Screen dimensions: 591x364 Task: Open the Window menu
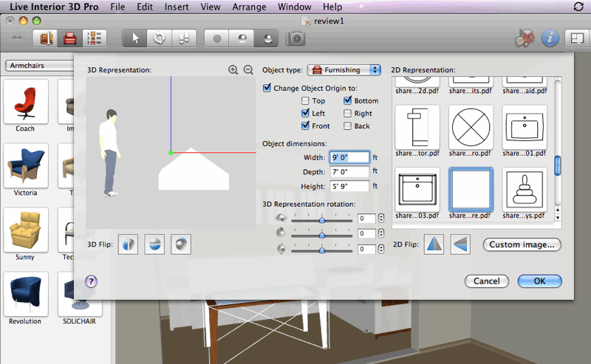point(294,7)
